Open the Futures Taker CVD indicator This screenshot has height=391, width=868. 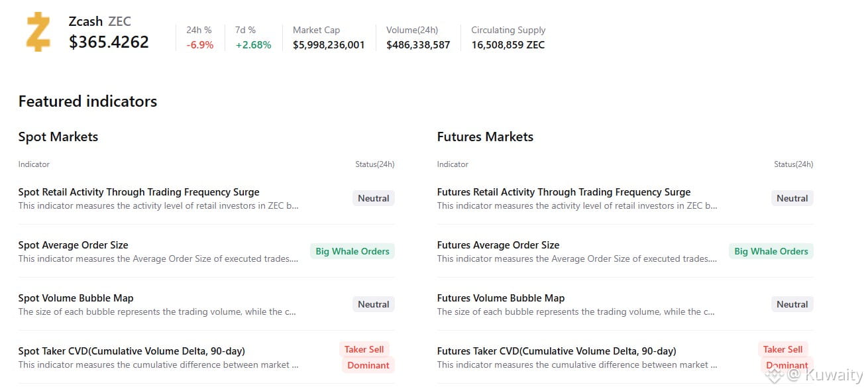[556, 351]
